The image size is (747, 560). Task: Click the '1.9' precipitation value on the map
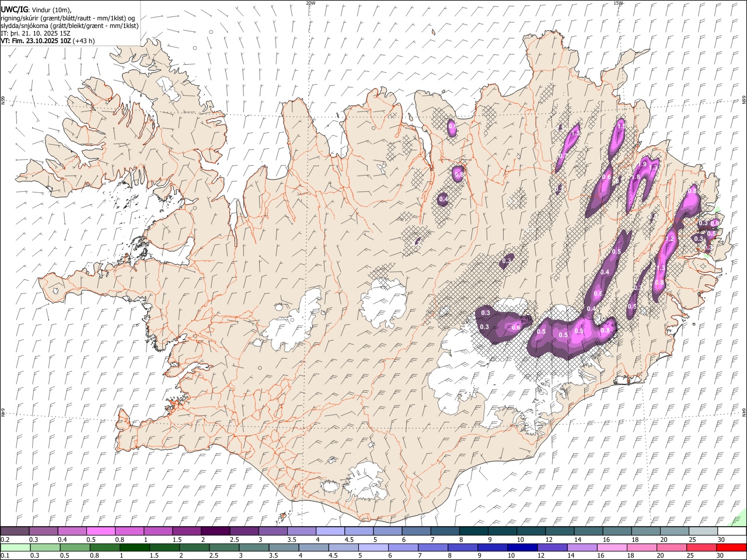click(643, 164)
